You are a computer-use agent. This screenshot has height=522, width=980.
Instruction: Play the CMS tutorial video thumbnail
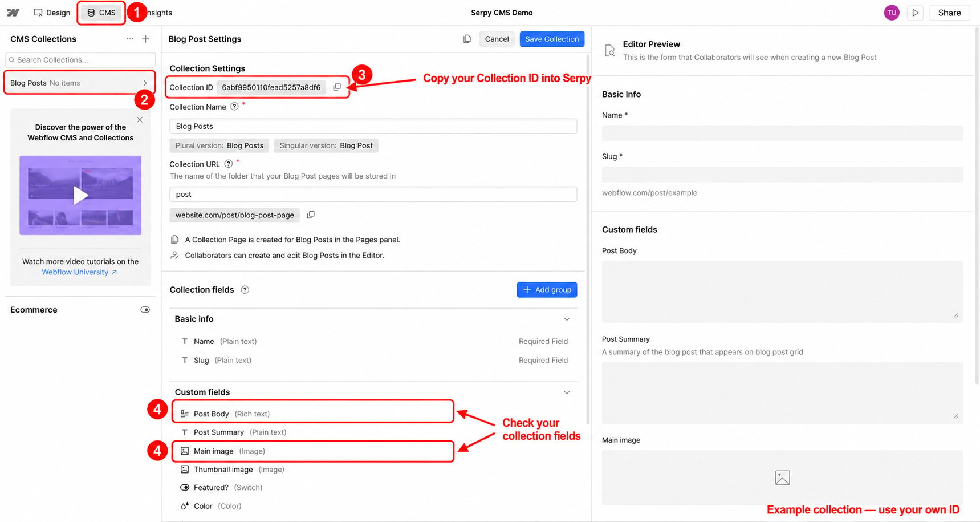click(x=80, y=195)
